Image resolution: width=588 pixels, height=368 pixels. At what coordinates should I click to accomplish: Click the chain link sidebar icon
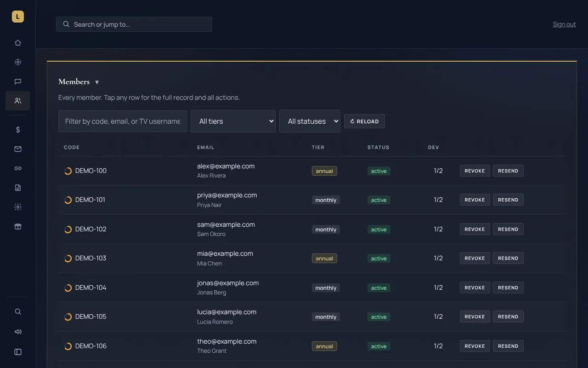pos(18,168)
